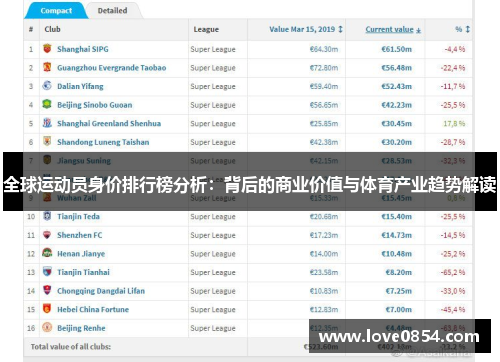The image size is (500, 362).
Task: Click the €42.23m current value
Action: [x=396, y=105]
